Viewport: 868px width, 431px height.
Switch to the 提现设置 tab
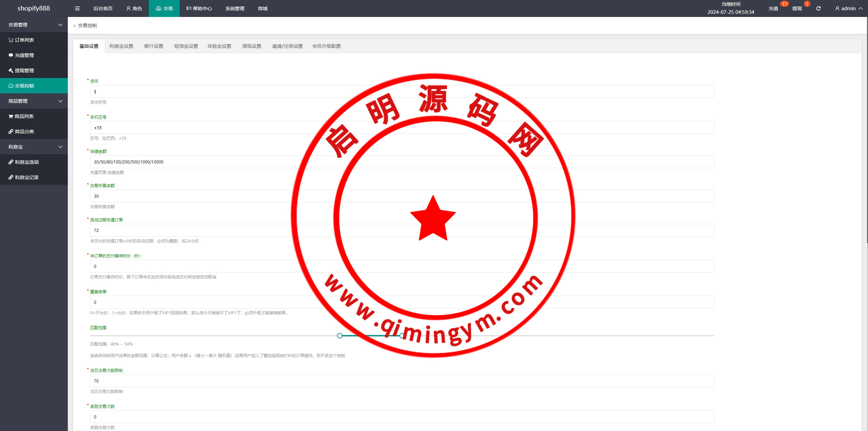pyautogui.click(x=252, y=46)
